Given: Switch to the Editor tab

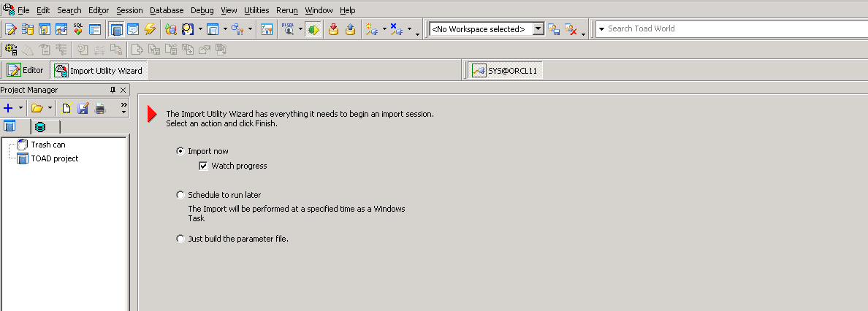Looking at the screenshot, I should click(x=26, y=70).
